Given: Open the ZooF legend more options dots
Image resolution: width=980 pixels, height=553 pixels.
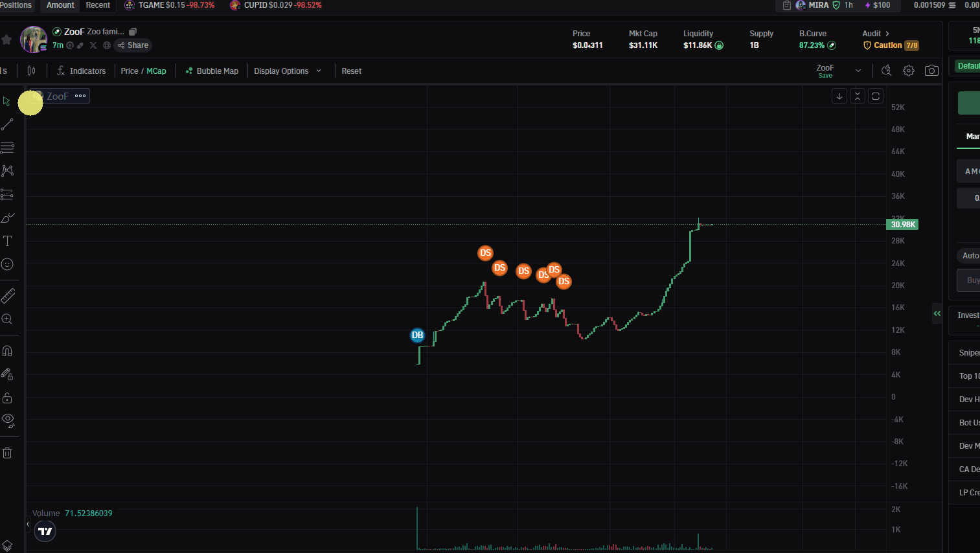Looking at the screenshot, I should pos(80,96).
